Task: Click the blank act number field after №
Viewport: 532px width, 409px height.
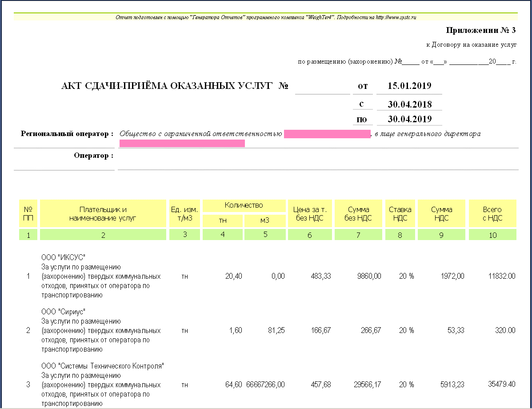Action: pos(322,86)
